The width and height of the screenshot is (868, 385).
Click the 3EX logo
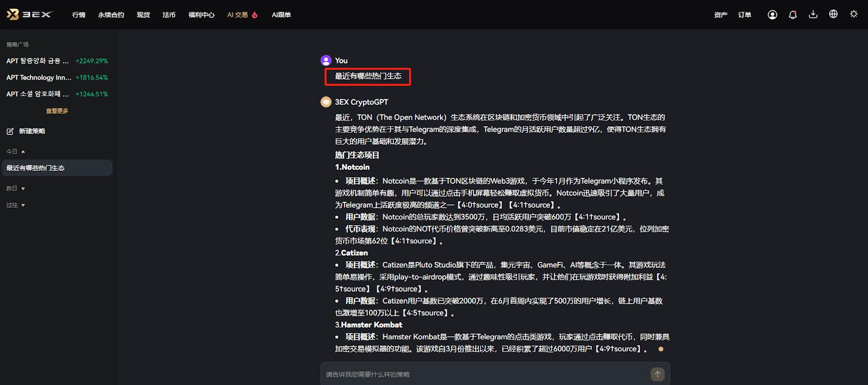(29, 15)
